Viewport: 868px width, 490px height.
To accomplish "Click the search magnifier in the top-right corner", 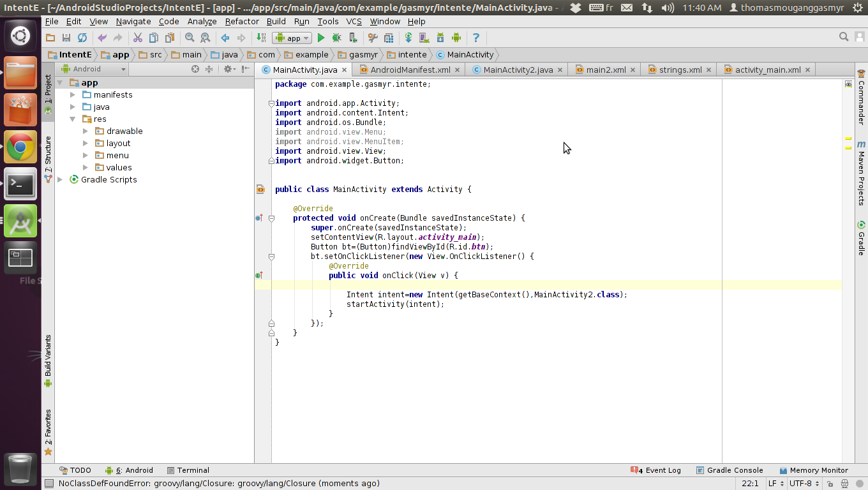I will tap(843, 37).
